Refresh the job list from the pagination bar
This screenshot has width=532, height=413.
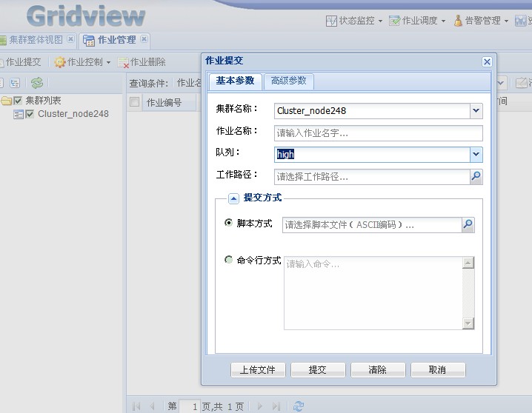[299, 406]
